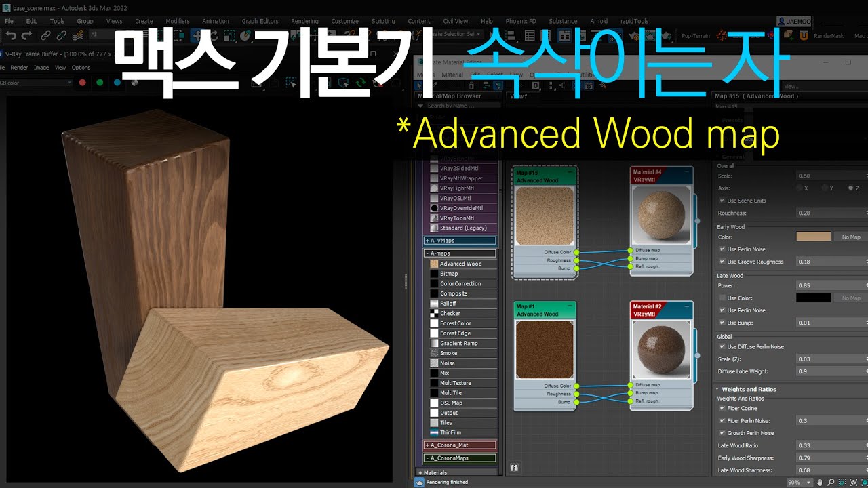The image size is (868, 488).
Task: Toggle the Use Scene Units checkbox
Action: point(722,201)
